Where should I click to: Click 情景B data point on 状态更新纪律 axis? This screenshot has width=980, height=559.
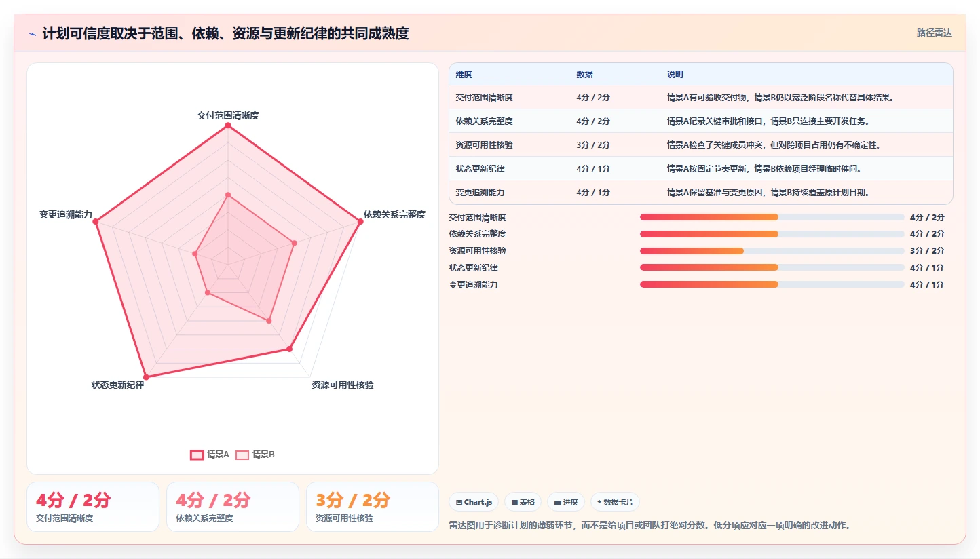click(208, 292)
